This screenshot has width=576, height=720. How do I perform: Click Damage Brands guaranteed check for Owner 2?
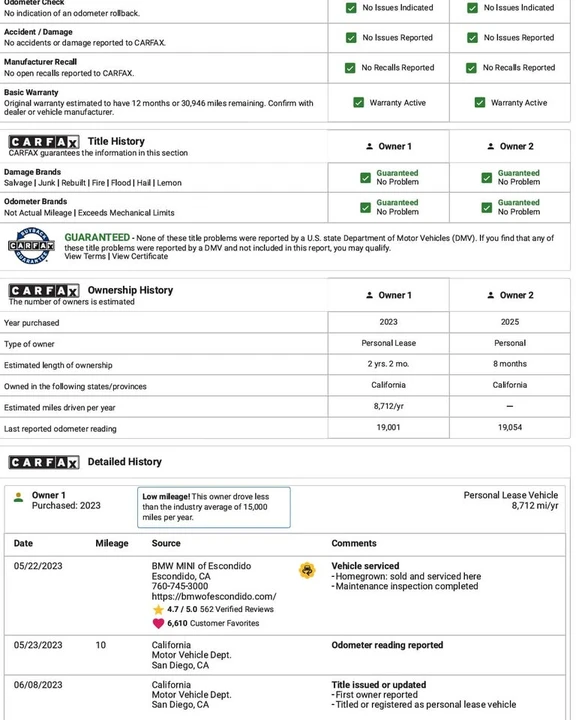coord(486,178)
